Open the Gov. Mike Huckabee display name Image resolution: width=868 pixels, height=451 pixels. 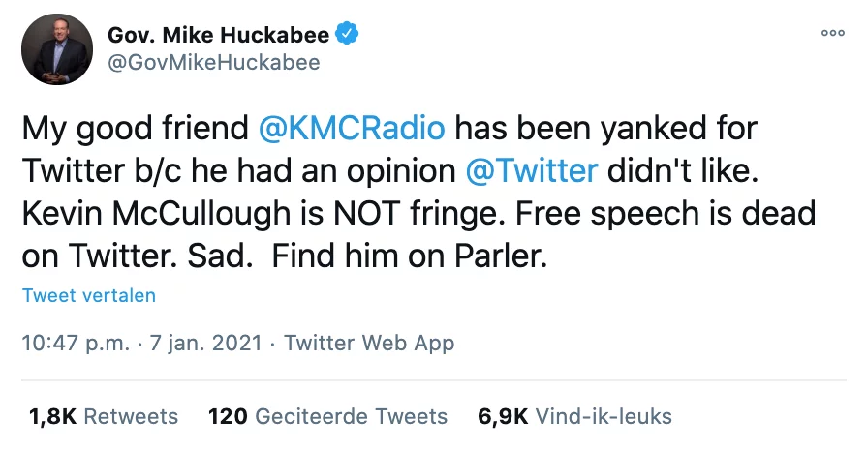(x=218, y=36)
